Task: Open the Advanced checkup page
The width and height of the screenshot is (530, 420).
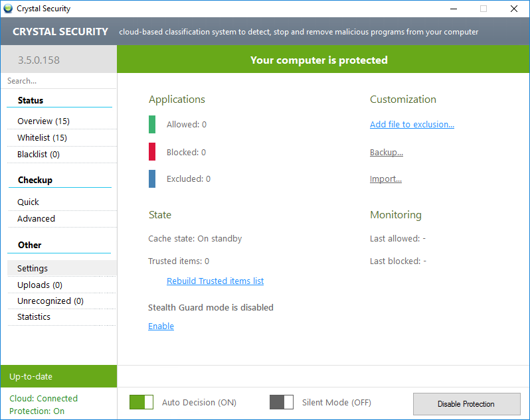Action: pyautogui.click(x=62, y=218)
